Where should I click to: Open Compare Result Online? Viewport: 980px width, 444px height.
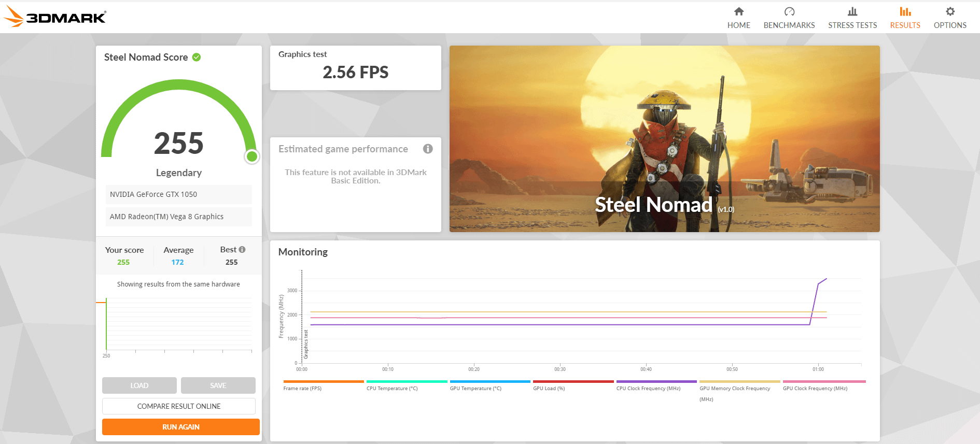179,406
